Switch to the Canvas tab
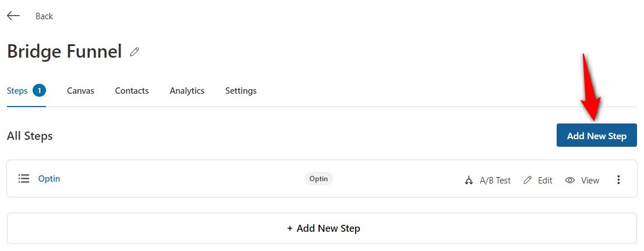The height and width of the screenshot is (251, 644). [80, 91]
